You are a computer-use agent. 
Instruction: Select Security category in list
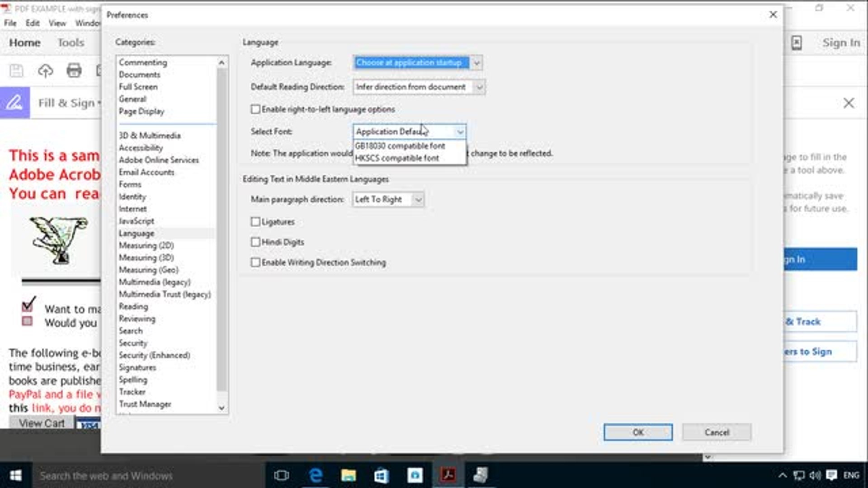[x=133, y=343]
